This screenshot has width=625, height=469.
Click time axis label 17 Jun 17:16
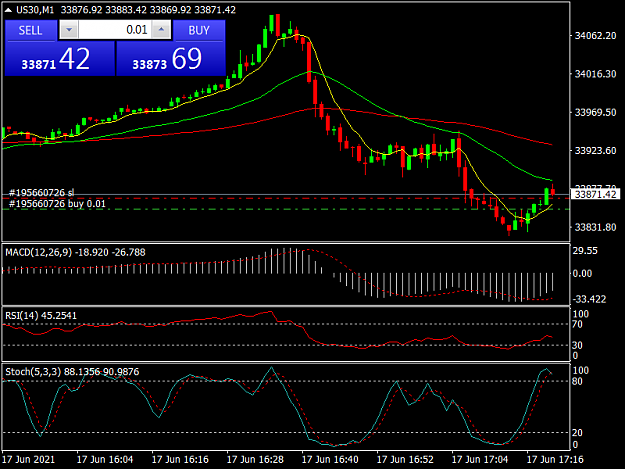point(555,459)
